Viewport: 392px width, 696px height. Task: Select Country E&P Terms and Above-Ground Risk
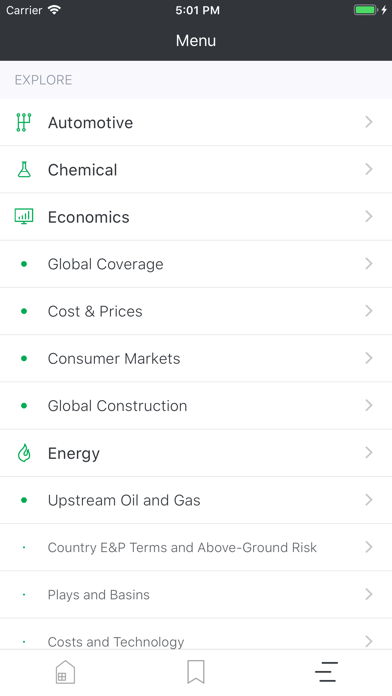[x=196, y=547]
